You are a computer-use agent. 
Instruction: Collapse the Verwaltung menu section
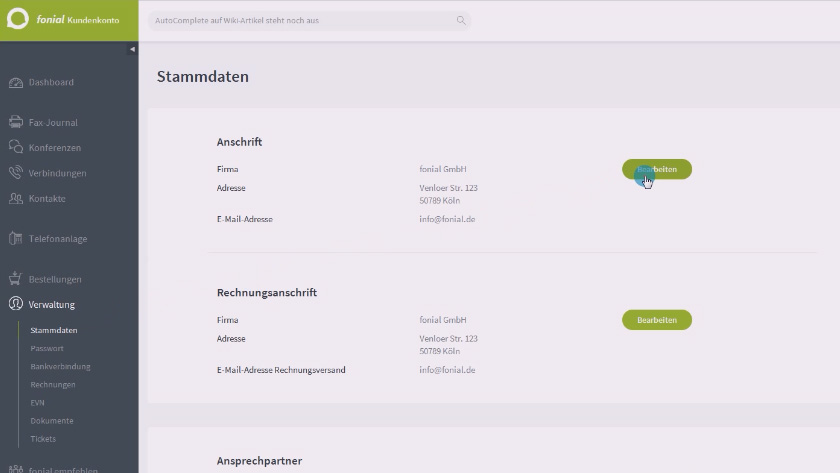coord(51,305)
